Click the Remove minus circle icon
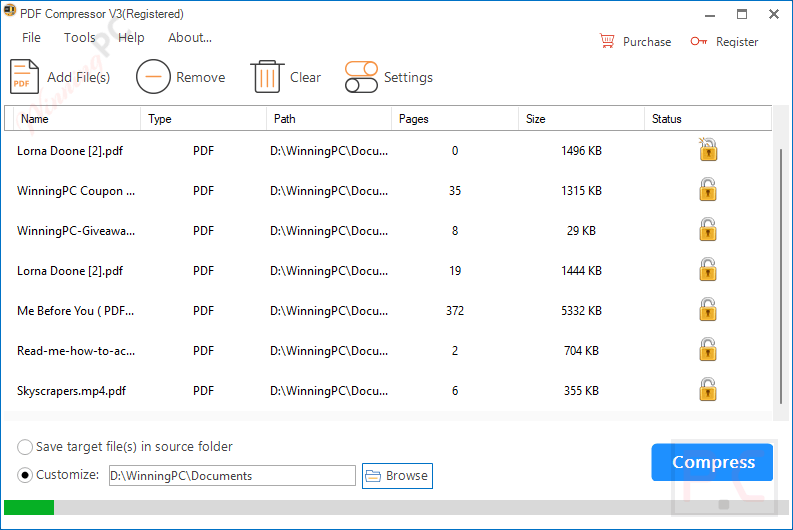Screen dimensions: 793x530 click(153, 77)
